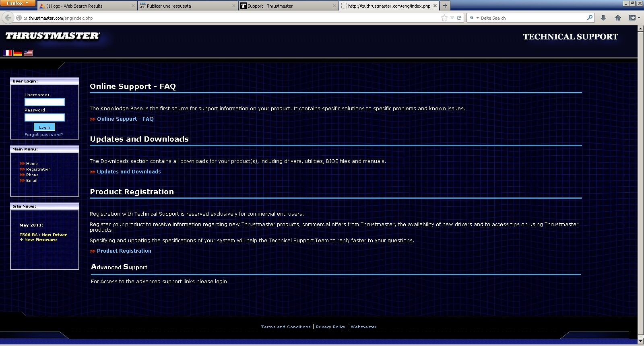Click the site identity icon in address bar

pyautogui.click(x=19, y=18)
